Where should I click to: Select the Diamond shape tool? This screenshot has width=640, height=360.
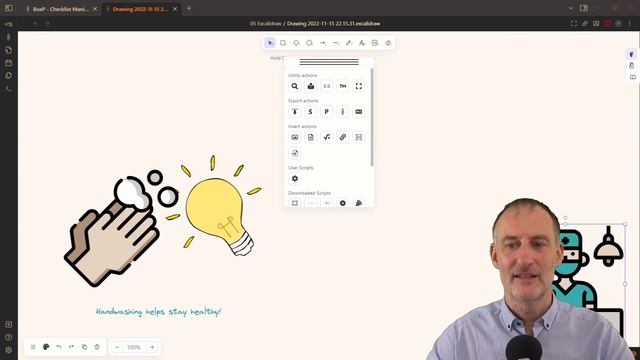click(296, 43)
